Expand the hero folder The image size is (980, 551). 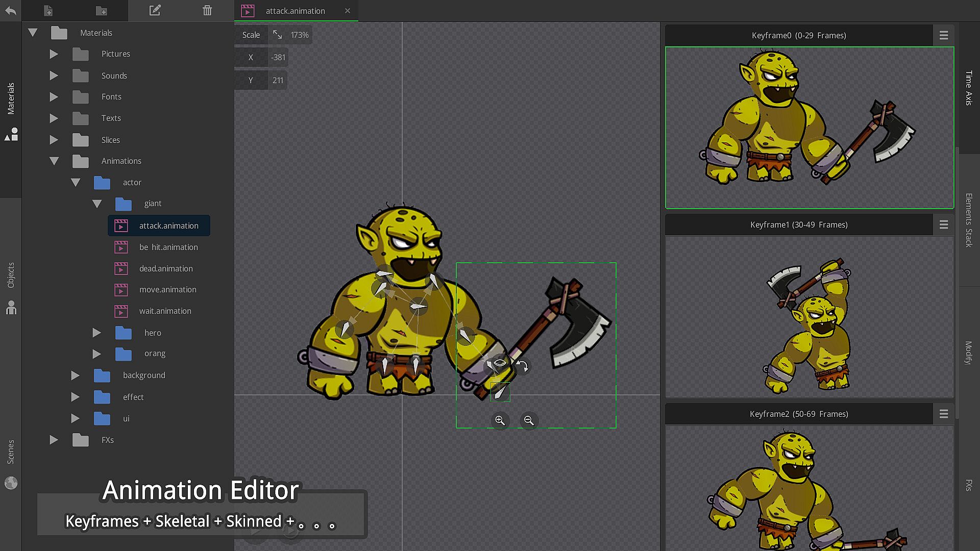click(96, 333)
